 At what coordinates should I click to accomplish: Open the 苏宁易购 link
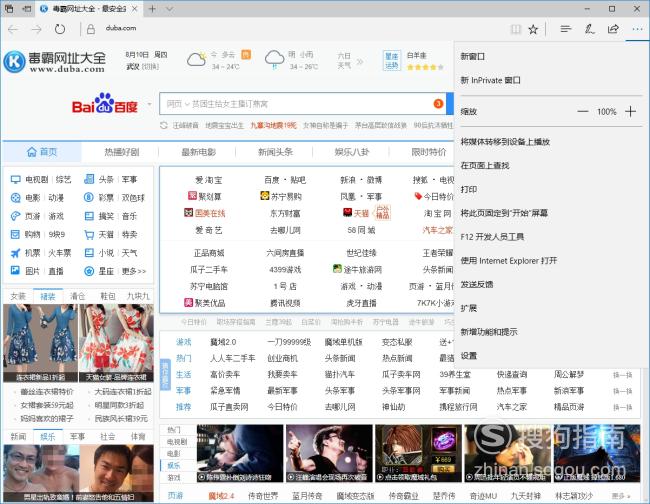click(281, 196)
